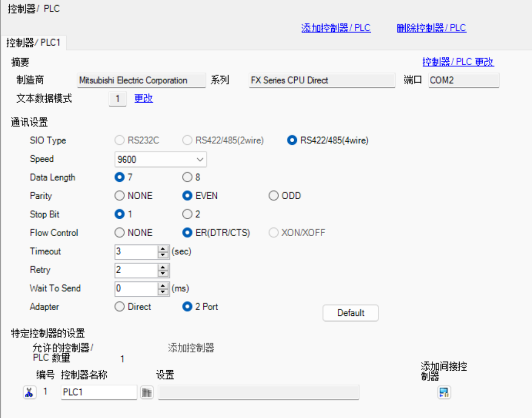532x418 pixels.
Task: Click the 添加控制器/PLC link
Action: (x=336, y=28)
